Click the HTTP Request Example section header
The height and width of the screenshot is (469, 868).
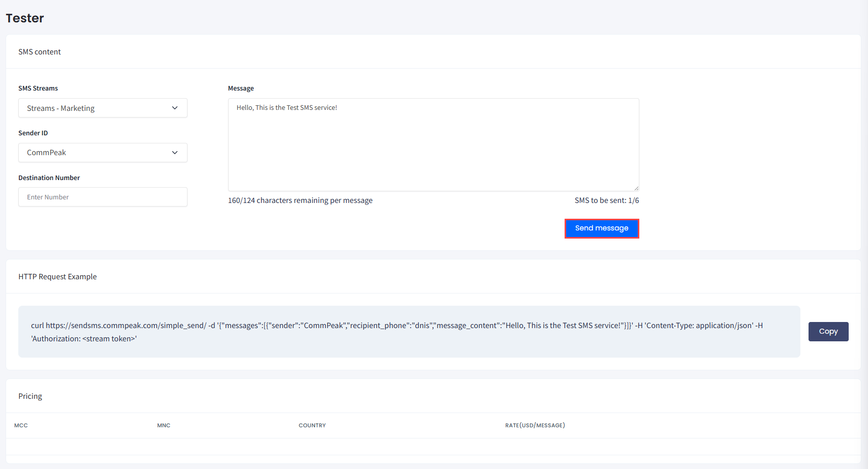[x=57, y=276]
